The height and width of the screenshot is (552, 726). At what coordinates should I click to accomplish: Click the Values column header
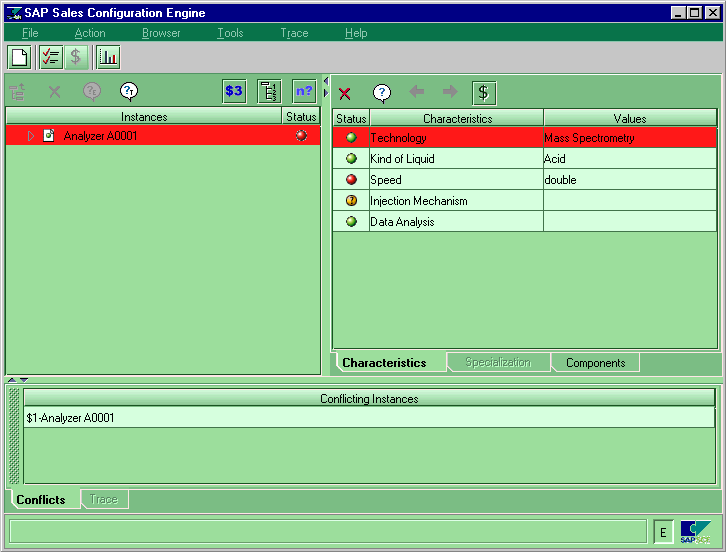point(630,119)
